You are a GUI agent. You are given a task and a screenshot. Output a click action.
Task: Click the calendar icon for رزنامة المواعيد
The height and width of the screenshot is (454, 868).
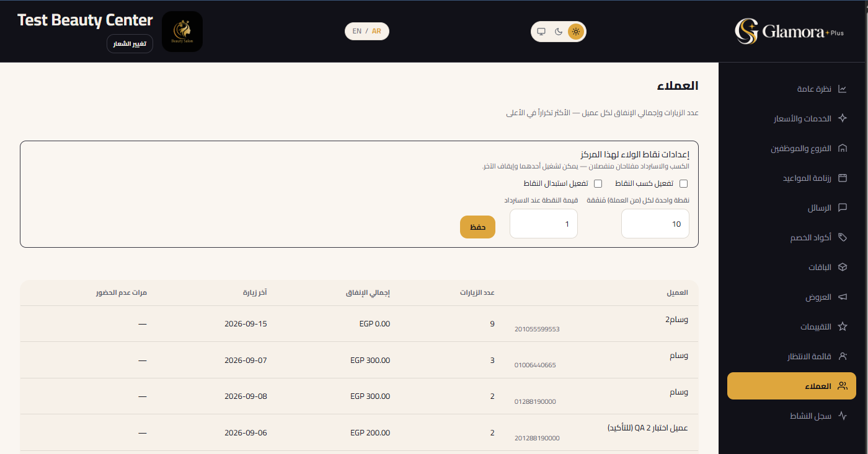pyautogui.click(x=842, y=178)
